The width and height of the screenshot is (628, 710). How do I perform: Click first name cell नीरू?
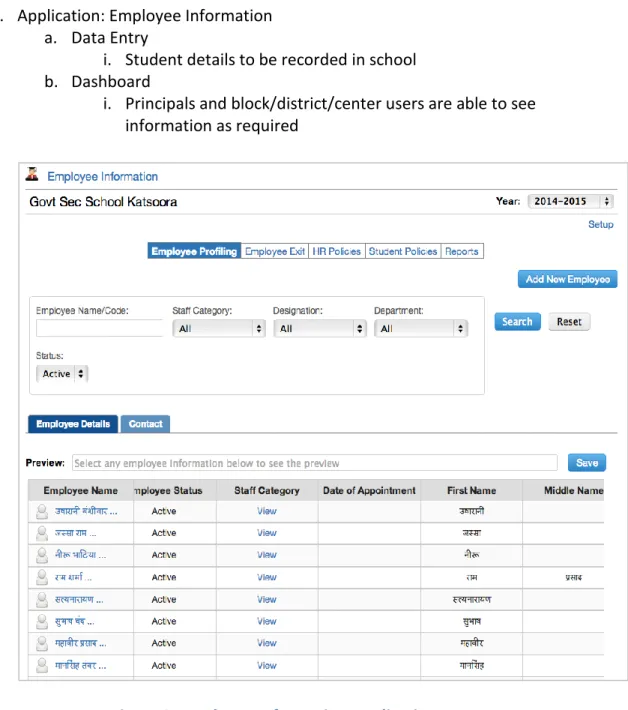coord(471,555)
